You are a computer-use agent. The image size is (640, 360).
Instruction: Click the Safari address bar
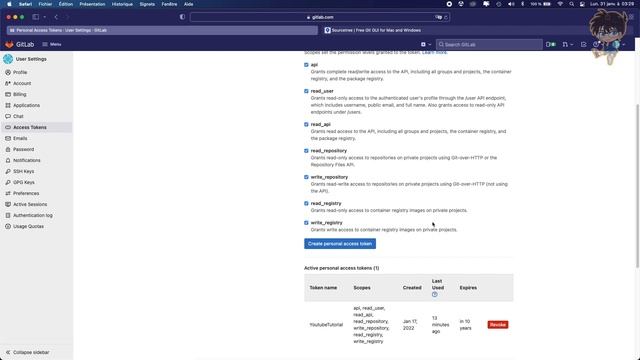[x=320, y=17]
